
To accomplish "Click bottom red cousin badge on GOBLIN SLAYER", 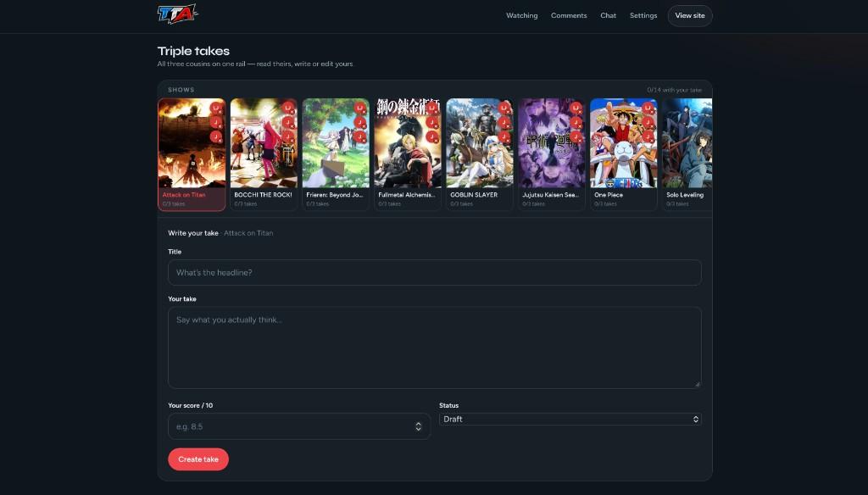I will (504, 136).
